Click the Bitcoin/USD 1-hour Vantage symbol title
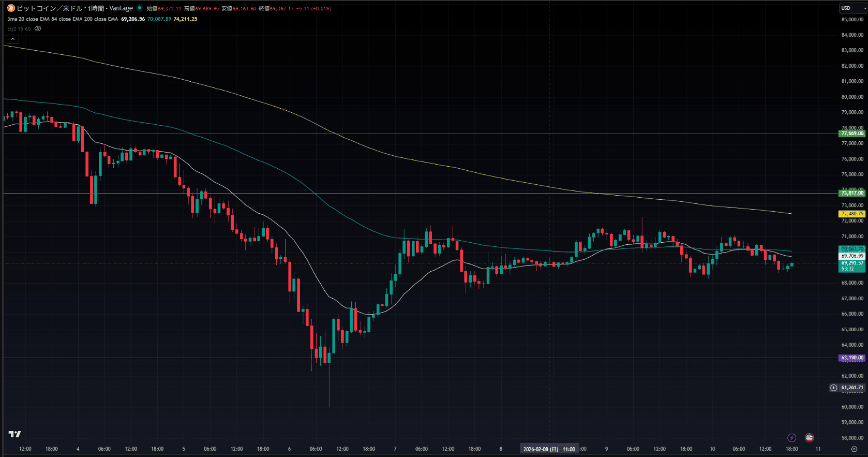 74,8
